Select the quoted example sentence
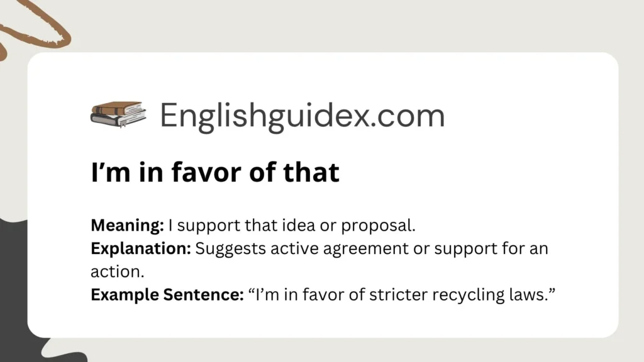 point(401,295)
